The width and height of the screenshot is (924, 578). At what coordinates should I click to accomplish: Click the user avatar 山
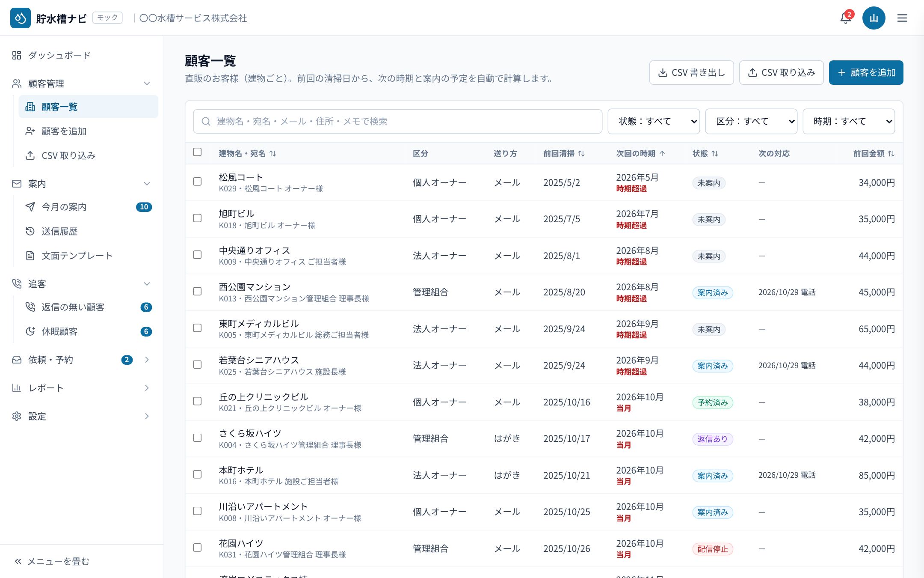(x=874, y=18)
